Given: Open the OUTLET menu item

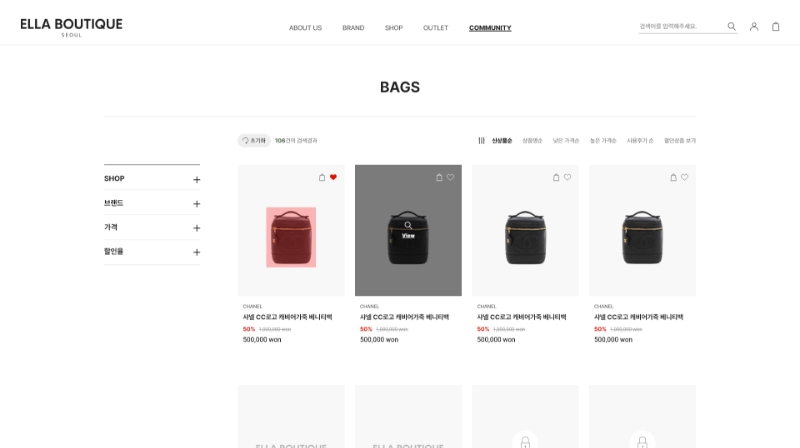Looking at the screenshot, I should point(435,28).
